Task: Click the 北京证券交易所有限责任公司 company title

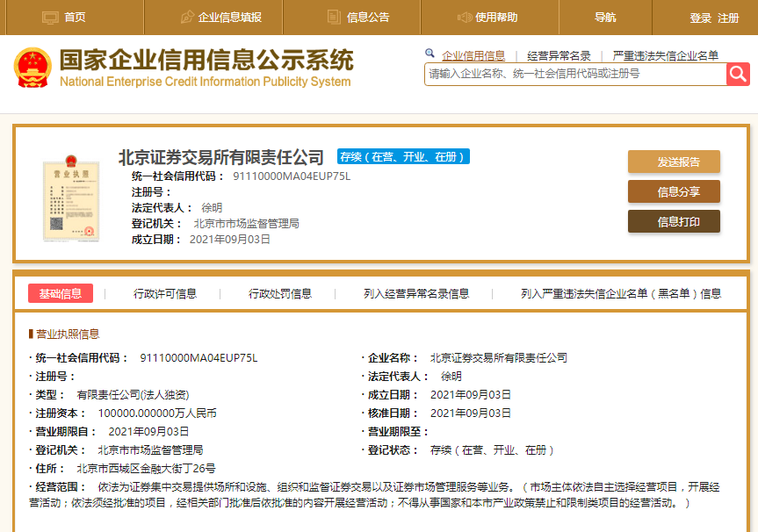Action: (221, 157)
